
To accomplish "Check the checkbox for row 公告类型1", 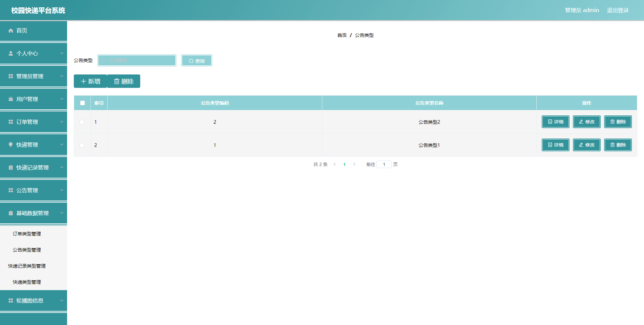I will coord(82,145).
